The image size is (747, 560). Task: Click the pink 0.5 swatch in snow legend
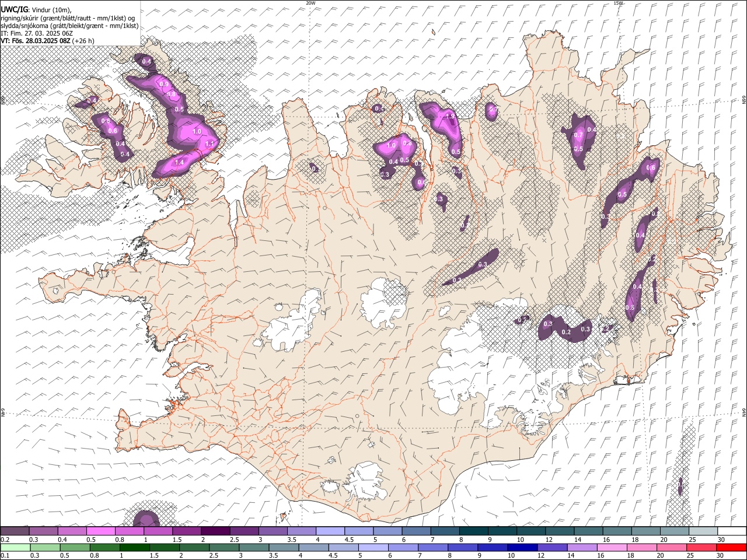click(100, 531)
